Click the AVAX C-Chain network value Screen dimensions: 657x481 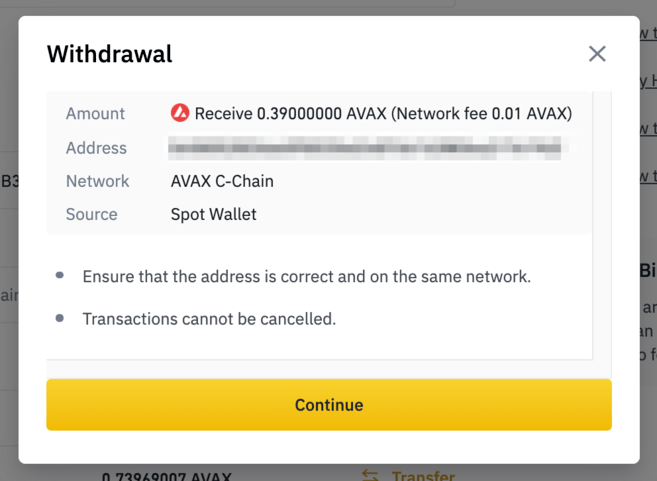coord(222,181)
